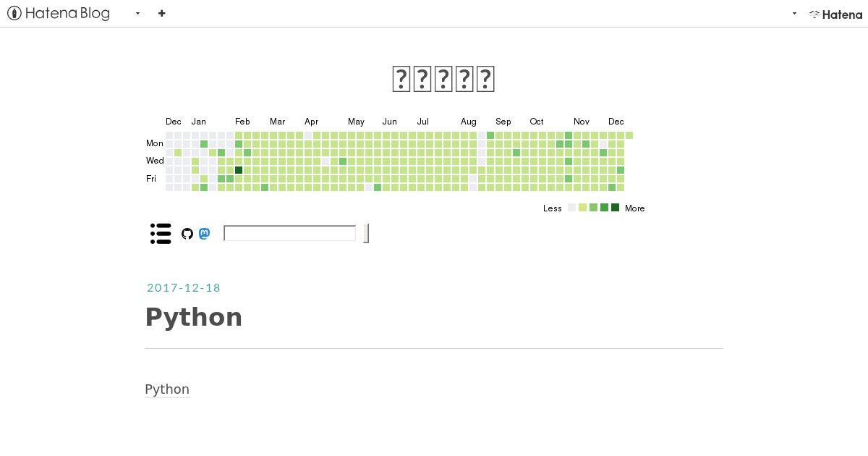Select the darkest green contribution cell in late January

click(x=239, y=170)
